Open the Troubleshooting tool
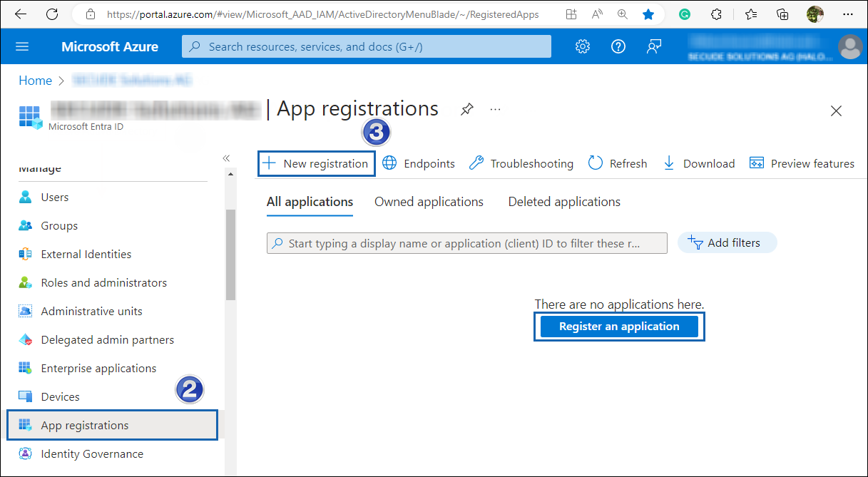Screen dimensions: 868x477 tap(531, 163)
